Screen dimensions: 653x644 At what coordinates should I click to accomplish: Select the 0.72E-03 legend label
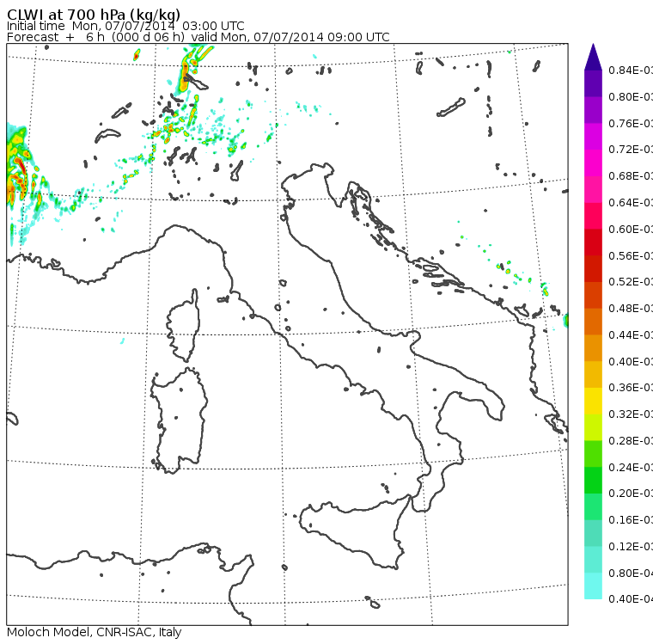(x=631, y=150)
